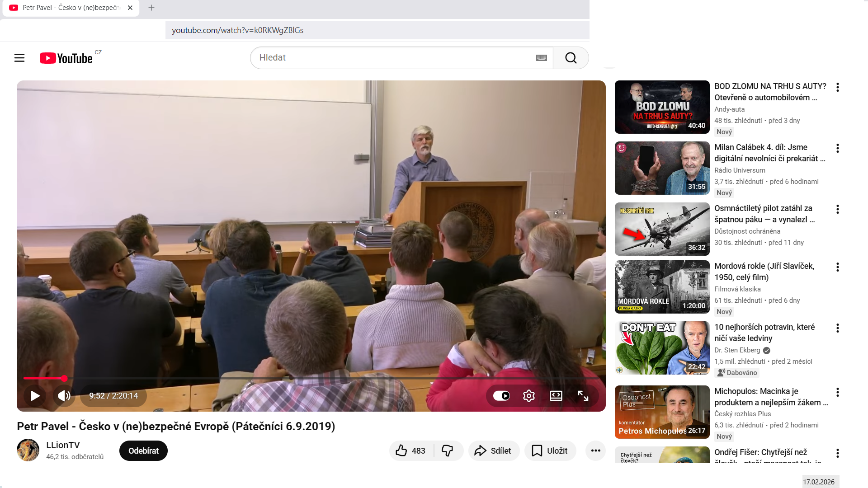
Task: Mute the video volume
Action: pos(64,396)
